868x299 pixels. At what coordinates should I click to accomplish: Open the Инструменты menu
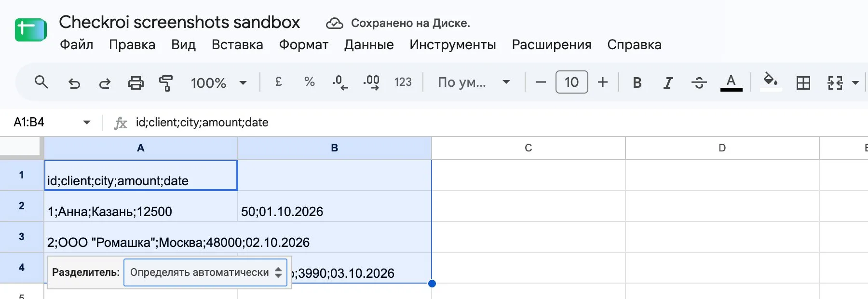click(453, 45)
